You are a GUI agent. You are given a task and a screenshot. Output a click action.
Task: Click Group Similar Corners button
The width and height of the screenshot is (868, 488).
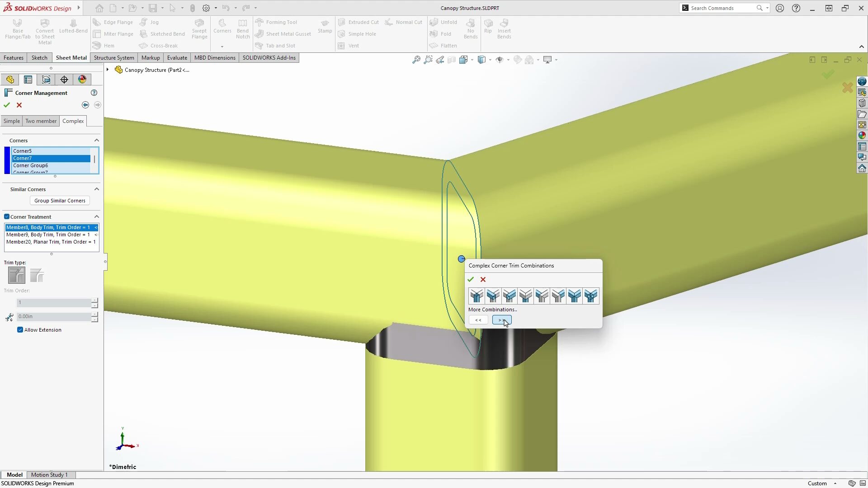point(60,201)
